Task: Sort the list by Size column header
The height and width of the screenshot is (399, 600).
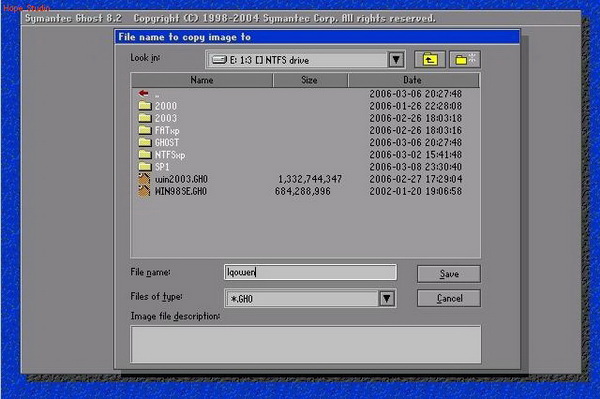Action: click(310, 80)
